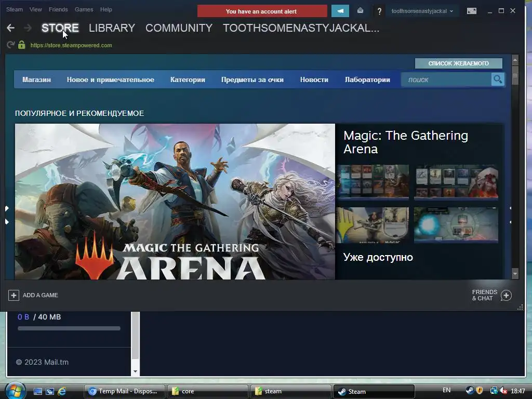
Task: Click Show Desktop in quick launch
Action: [x=38, y=391]
